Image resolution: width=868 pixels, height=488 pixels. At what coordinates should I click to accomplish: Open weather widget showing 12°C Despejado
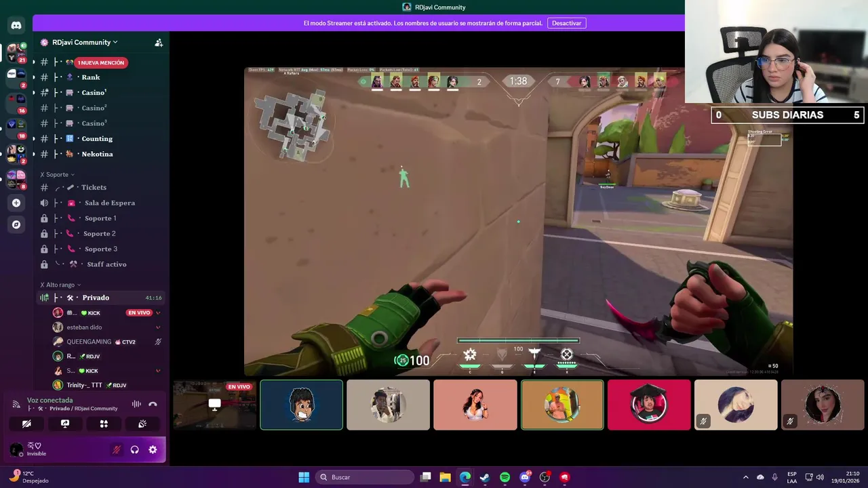[28, 477]
